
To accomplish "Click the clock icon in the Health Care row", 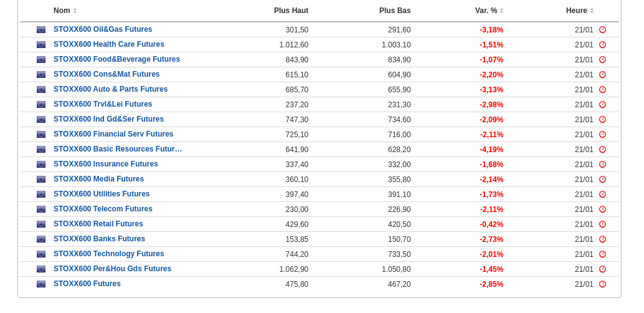I will click(x=602, y=45).
